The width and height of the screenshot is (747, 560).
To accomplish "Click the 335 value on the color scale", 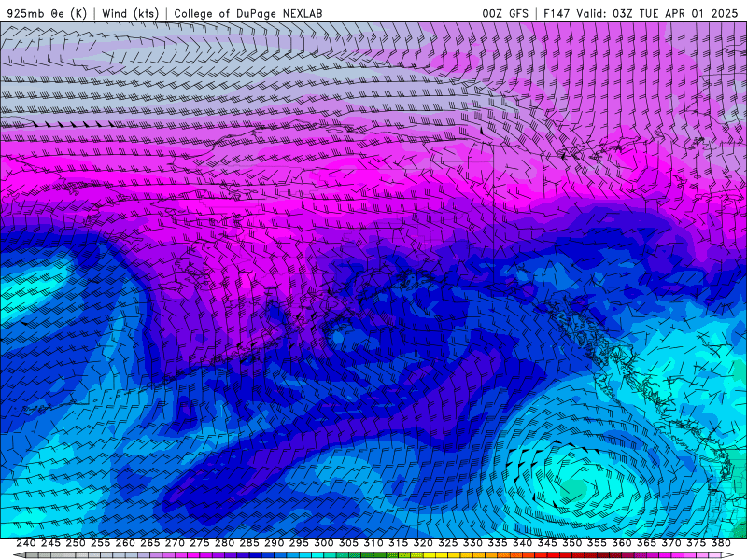I will point(498,543).
